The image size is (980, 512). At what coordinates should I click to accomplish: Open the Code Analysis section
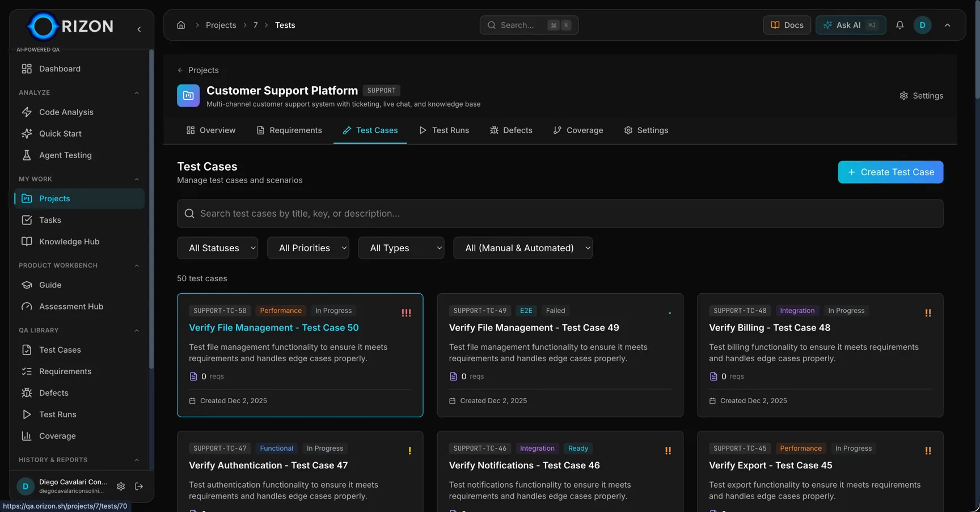(x=65, y=112)
